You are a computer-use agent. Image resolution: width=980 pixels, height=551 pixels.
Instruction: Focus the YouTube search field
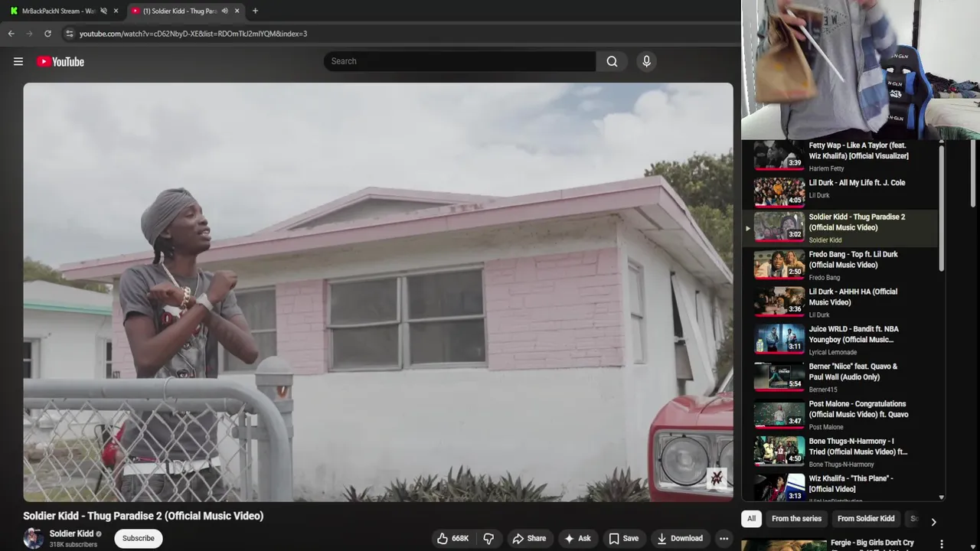click(x=459, y=61)
